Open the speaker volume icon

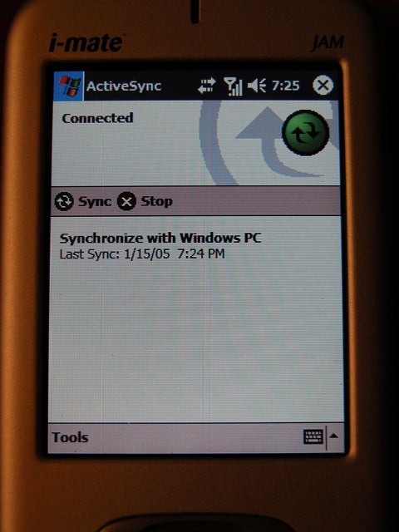[x=257, y=86]
